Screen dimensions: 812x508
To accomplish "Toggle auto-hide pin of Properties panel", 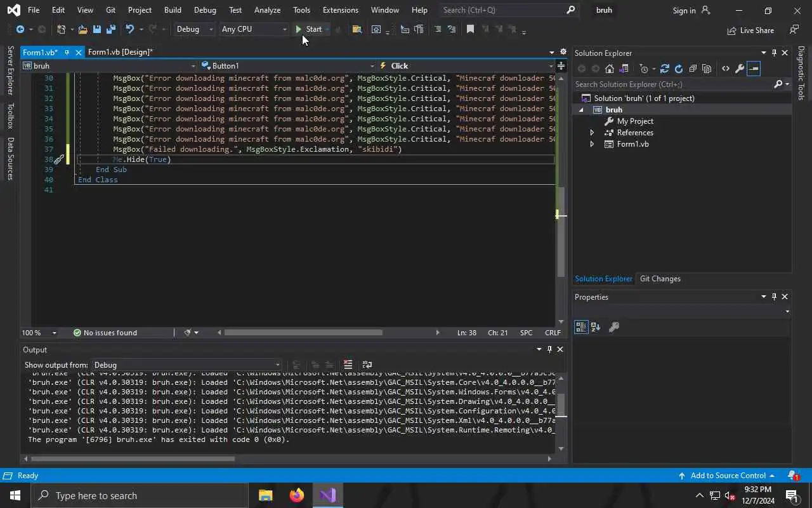I will pyautogui.click(x=774, y=297).
